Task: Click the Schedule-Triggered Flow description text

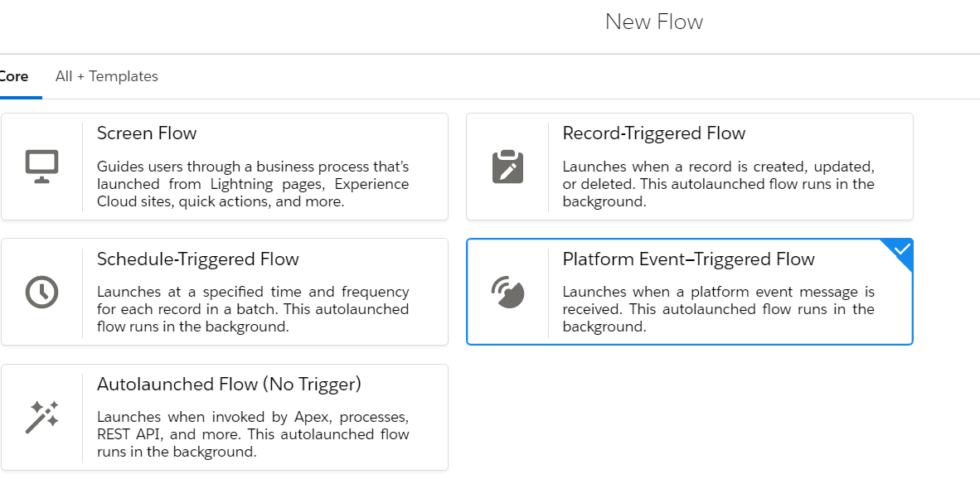Action: coord(253,309)
